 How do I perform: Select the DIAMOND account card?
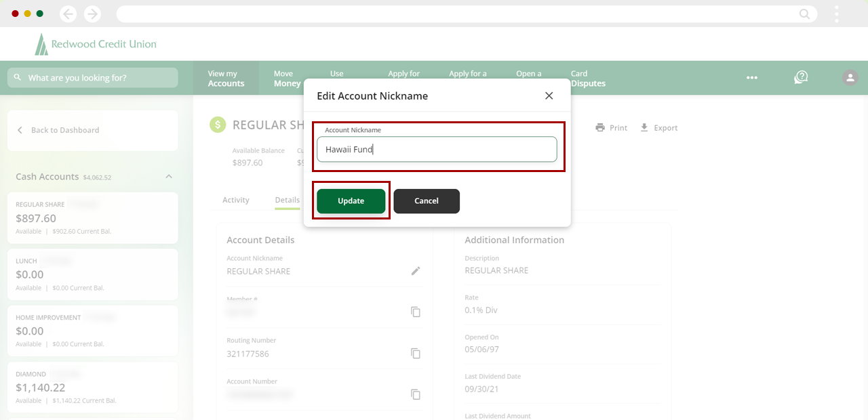pyautogui.click(x=93, y=387)
